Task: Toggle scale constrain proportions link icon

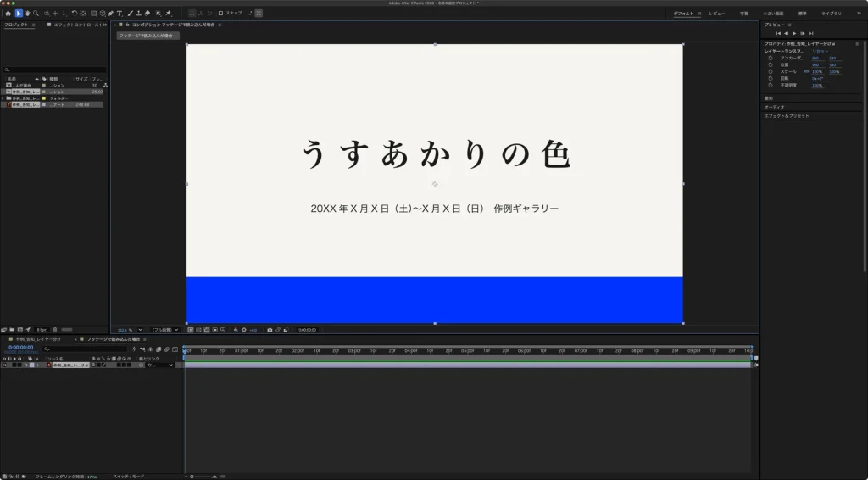Action: [x=806, y=71]
